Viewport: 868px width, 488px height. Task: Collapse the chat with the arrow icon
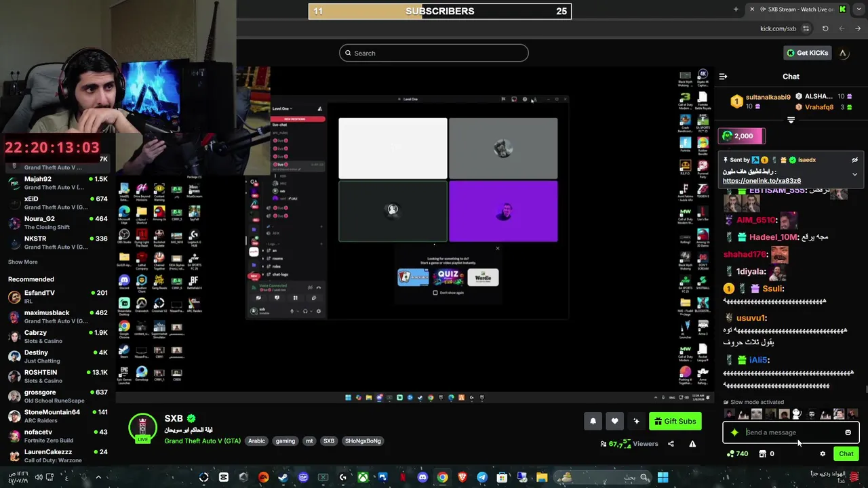click(723, 77)
